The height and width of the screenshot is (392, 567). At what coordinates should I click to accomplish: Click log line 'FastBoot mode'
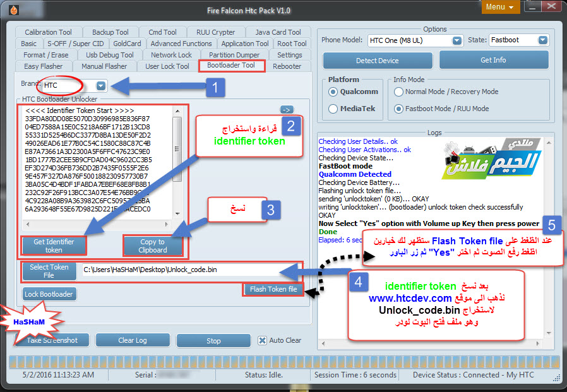[345, 166]
